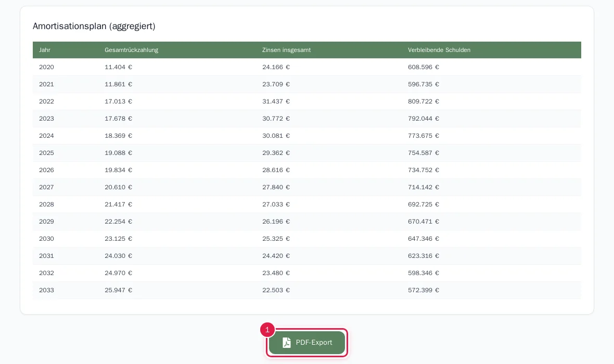Click repayment value 18.369 €
614x364 pixels.
pyautogui.click(x=118, y=136)
